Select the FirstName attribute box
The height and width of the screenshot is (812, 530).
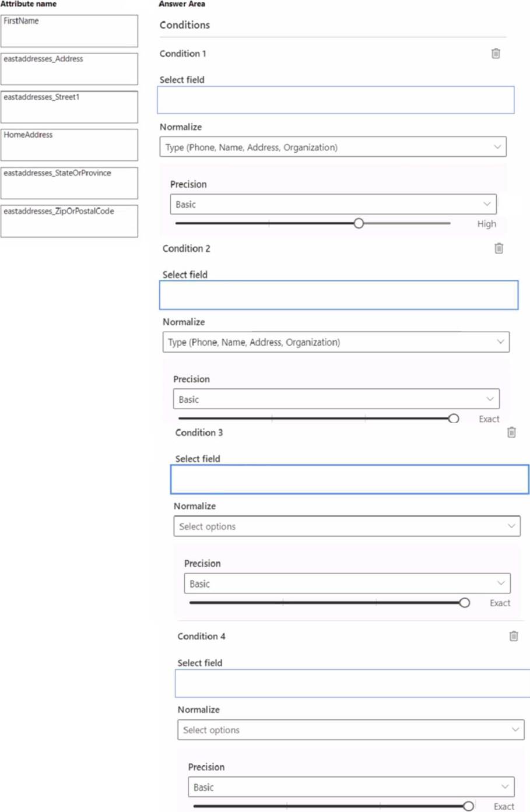click(69, 31)
